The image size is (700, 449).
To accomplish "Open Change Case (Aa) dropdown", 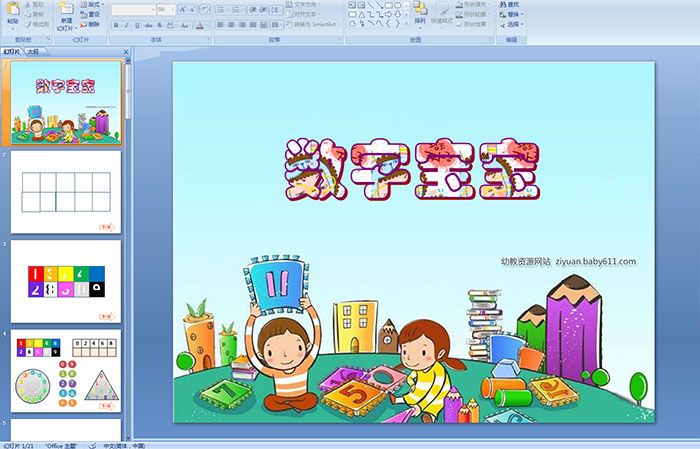I will (x=185, y=25).
